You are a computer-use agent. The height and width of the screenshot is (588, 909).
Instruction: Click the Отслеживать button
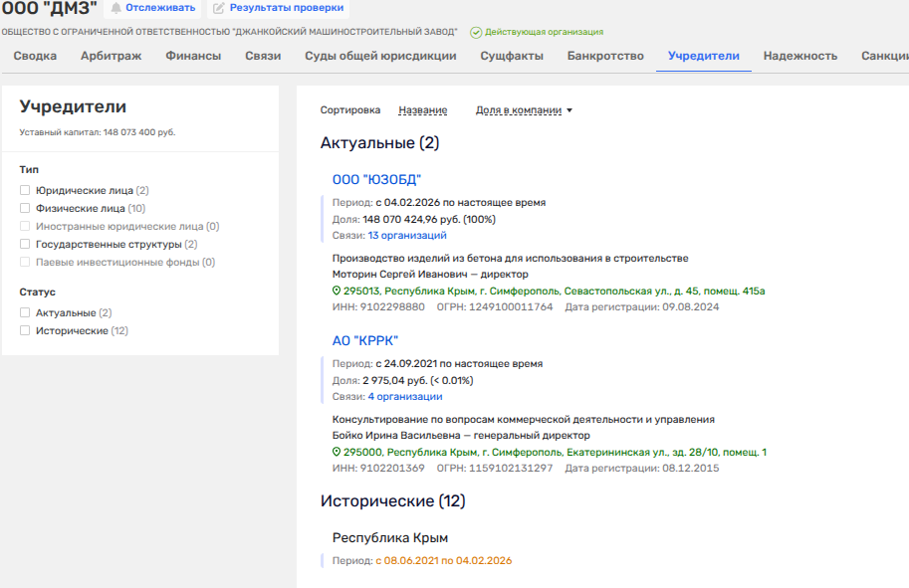click(x=152, y=8)
